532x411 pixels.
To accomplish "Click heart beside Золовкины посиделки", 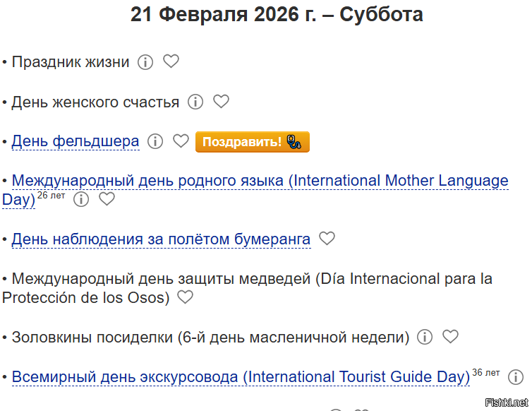I will tap(450, 337).
